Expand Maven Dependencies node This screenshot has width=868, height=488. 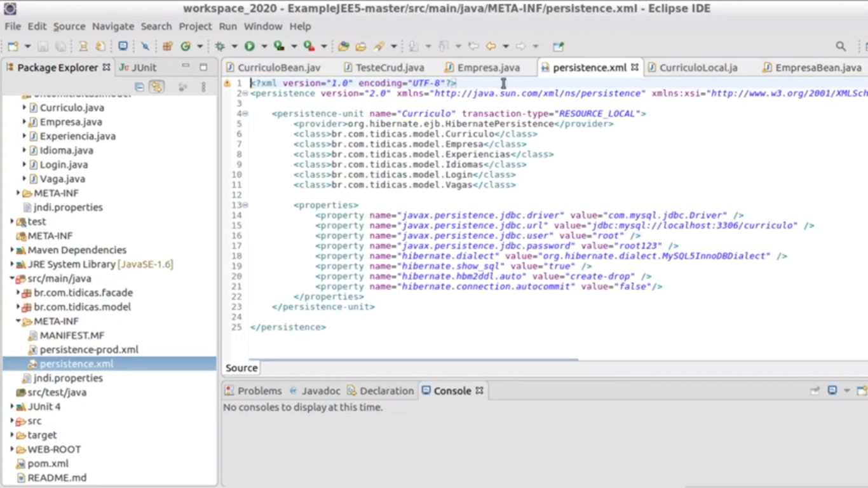[12, 250]
